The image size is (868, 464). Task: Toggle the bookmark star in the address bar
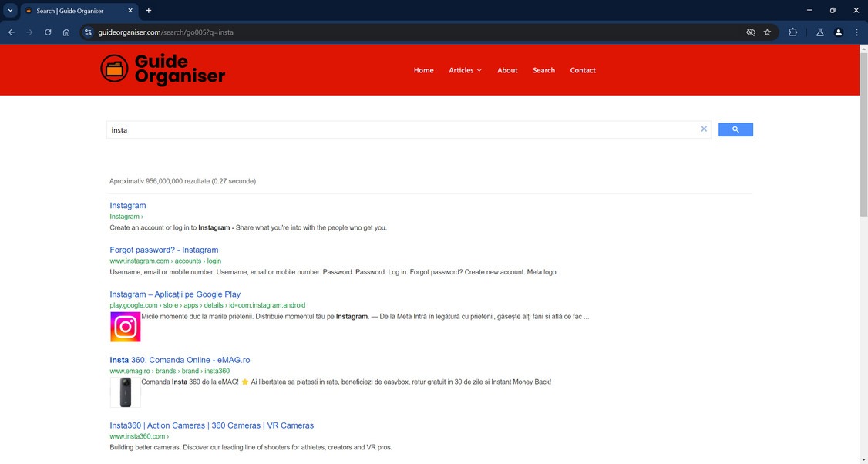pos(767,32)
